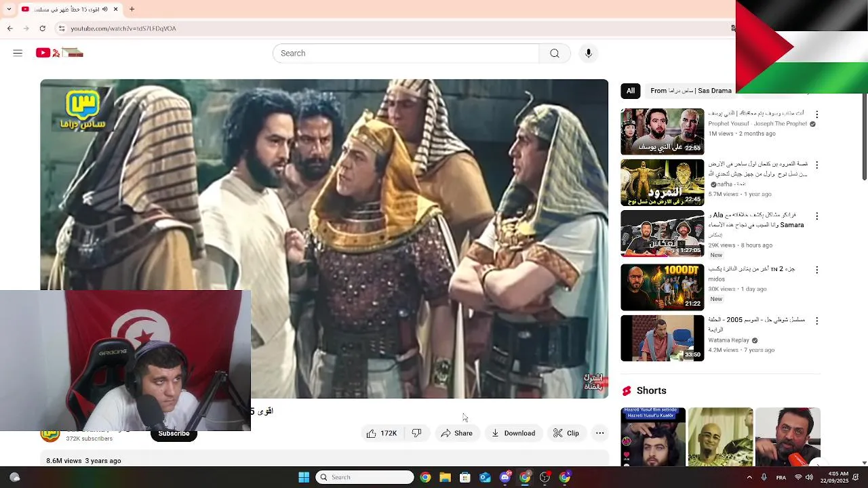Click the youtube.com address bar URL
Screen dimensions: 868x488
tap(123, 28)
